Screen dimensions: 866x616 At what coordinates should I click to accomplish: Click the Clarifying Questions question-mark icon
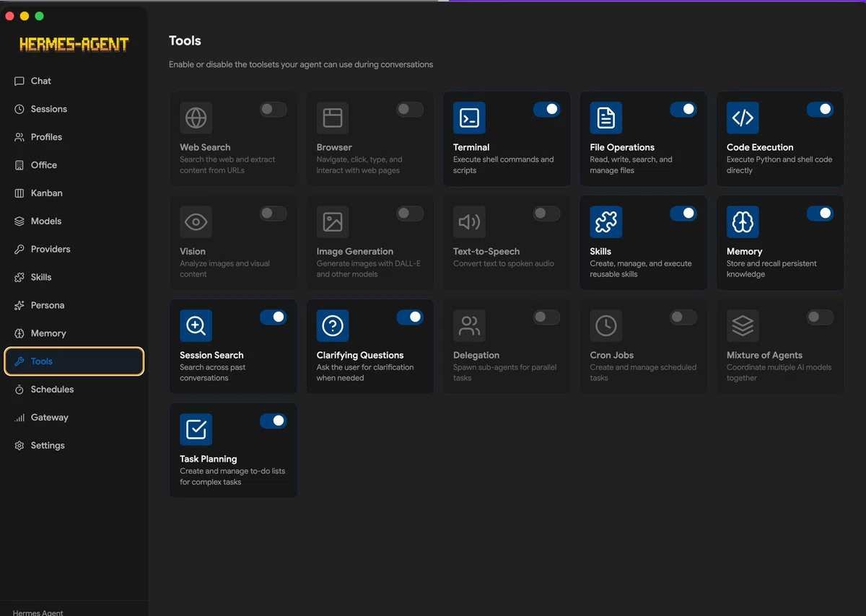click(333, 326)
